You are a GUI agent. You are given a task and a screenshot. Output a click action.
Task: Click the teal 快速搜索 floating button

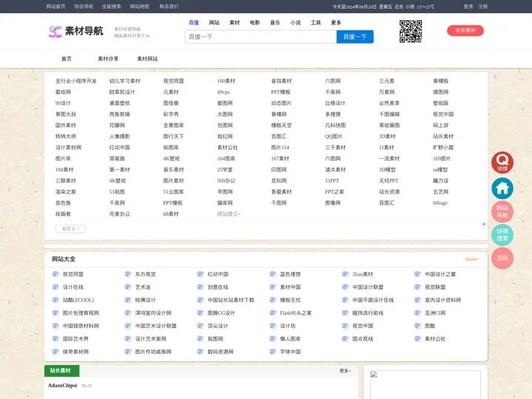point(502,235)
